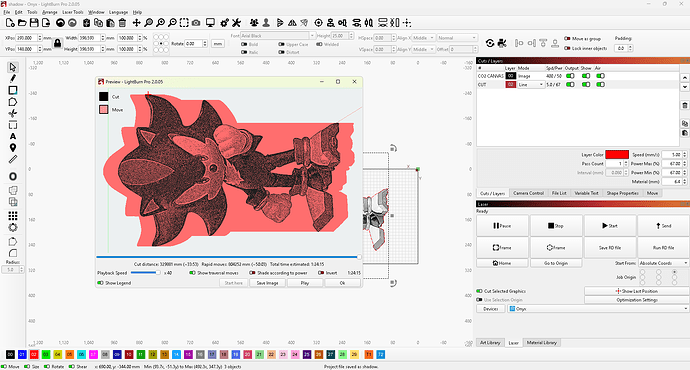Click the camera capture icon in toolbar
Screen dimensions: 690x370
coord(196,23)
